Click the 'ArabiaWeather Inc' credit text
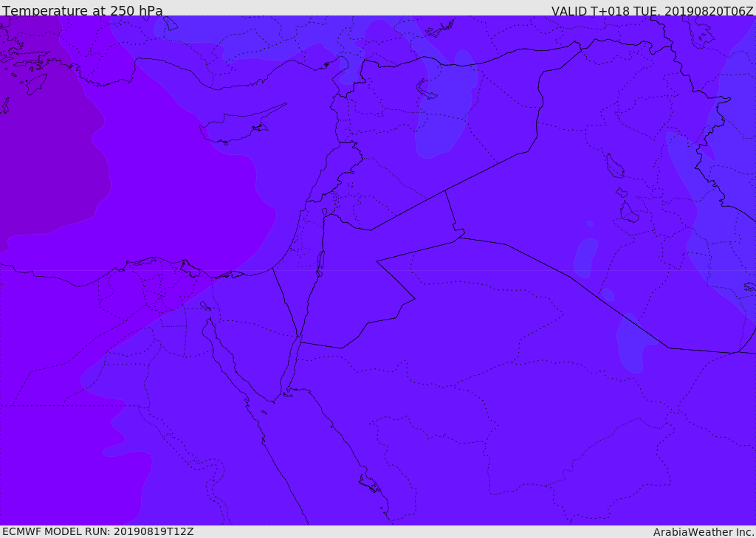756x538 pixels. 703,532
